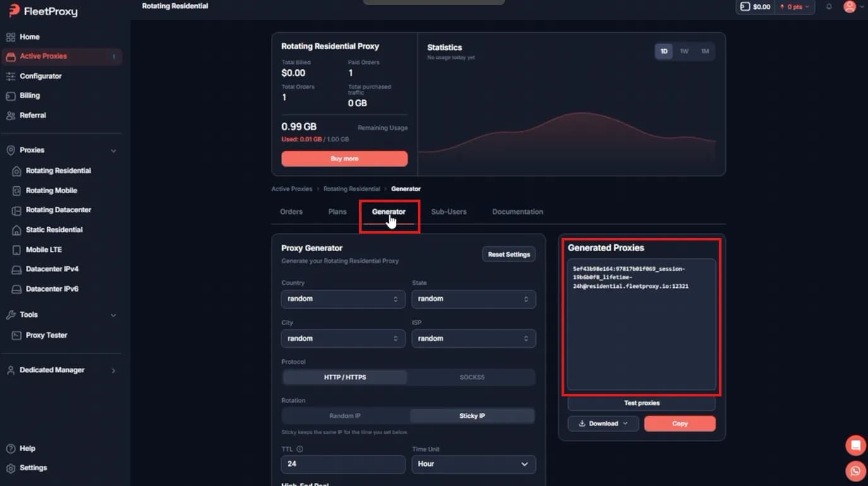Open the user avatar menu
Viewport: 868px width, 486px height.
(850, 7)
